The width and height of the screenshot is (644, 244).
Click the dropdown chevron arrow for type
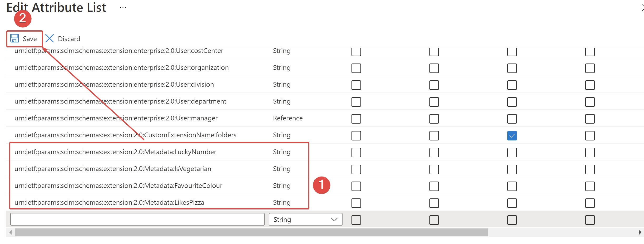334,219
